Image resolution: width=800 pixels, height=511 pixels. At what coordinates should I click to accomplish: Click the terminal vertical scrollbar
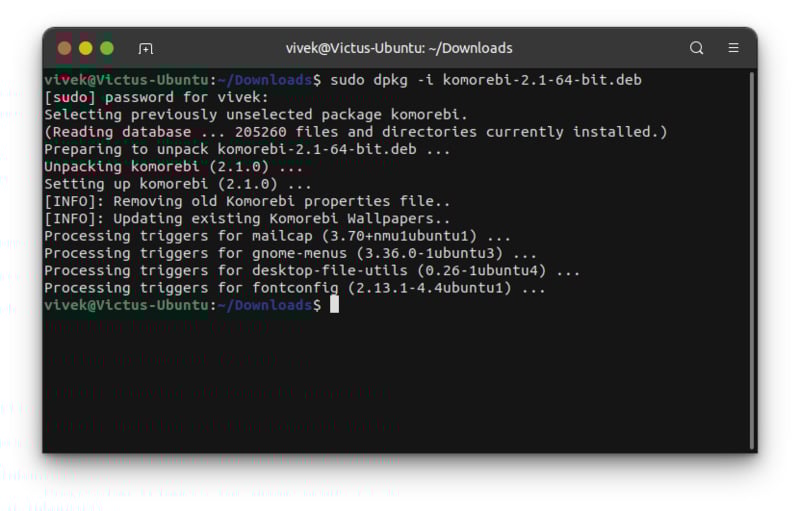[752, 260]
